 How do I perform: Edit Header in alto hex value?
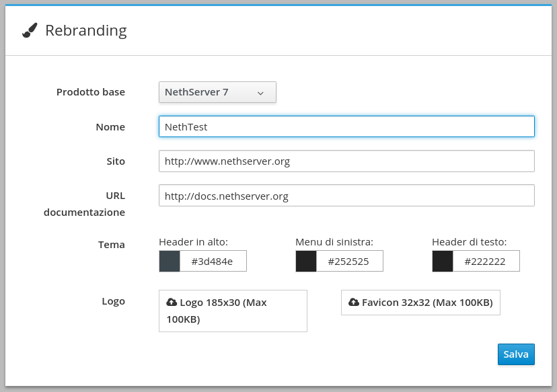[213, 262]
